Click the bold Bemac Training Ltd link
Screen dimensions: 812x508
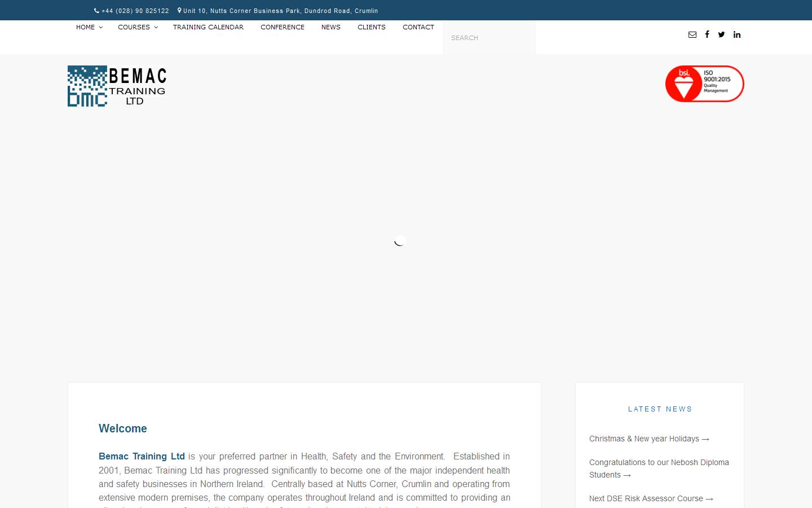pos(142,456)
